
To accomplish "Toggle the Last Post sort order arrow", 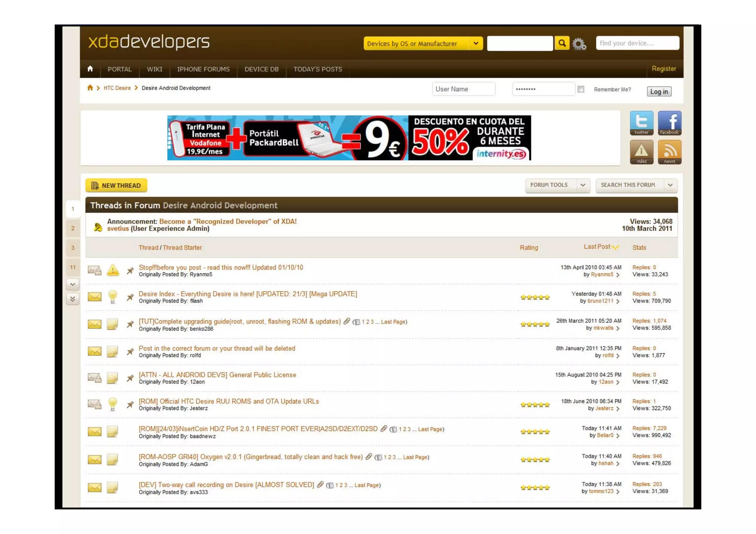I will [615, 247].
